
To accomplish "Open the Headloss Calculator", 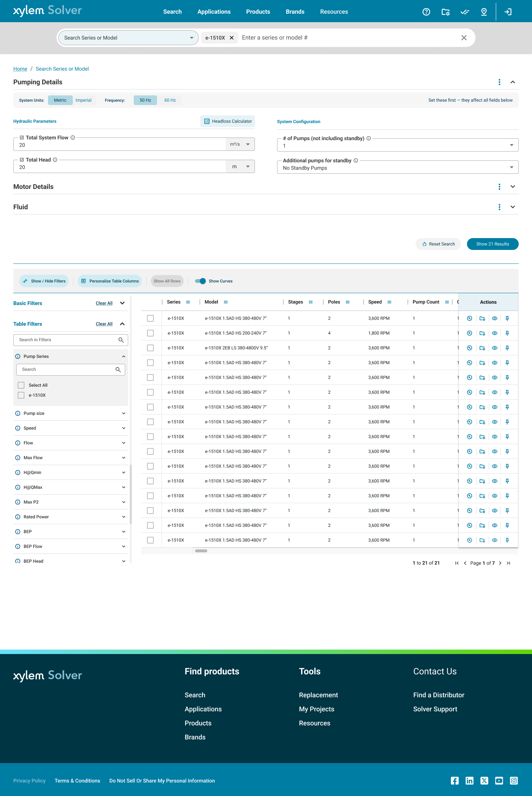I will 228,121.
